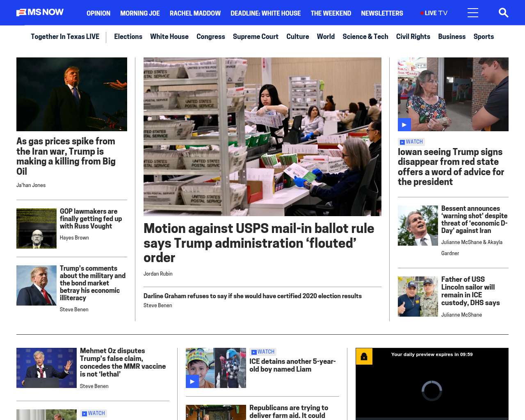Screen dimensions: 525x420
Task: Browse the Supreme Court topic
Action: click(x=256, y=37)
